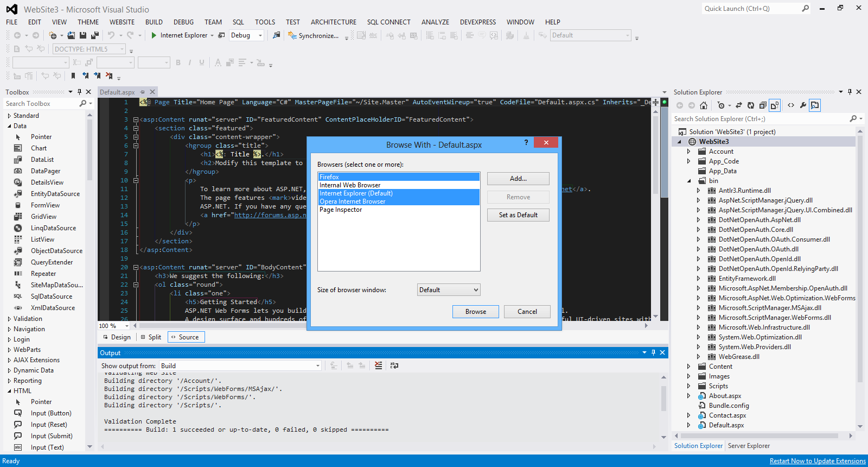
Task: Click the Chart control icon in Toolbox
Action: point(18,148)
